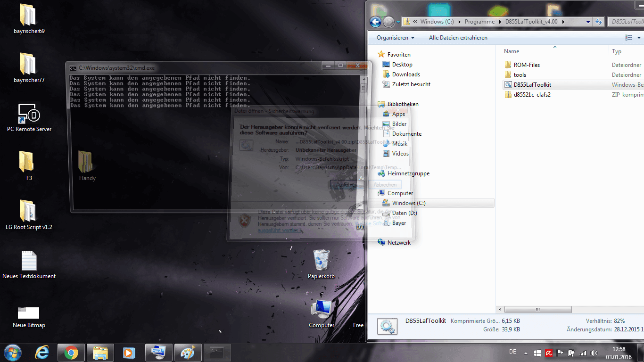Open the bayrischer77 desktop folder
644x362 pixels.
29,67
